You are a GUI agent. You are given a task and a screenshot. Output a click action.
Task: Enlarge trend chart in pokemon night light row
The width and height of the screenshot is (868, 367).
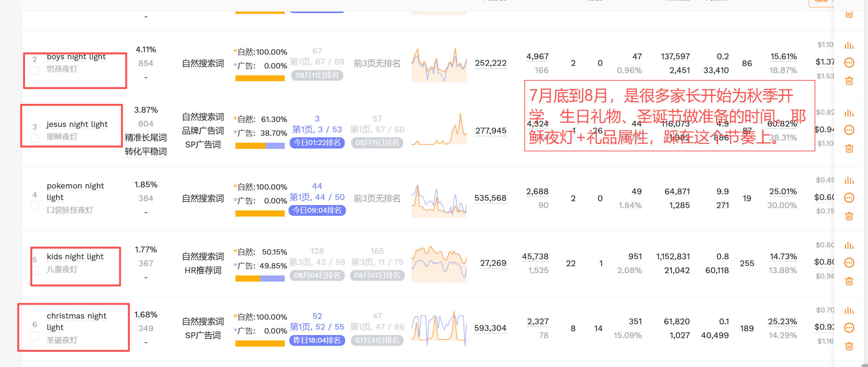coord(439,200)
